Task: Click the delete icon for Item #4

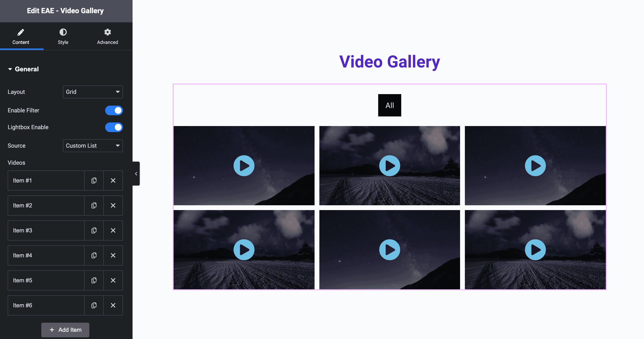Action: click(113, 255)
